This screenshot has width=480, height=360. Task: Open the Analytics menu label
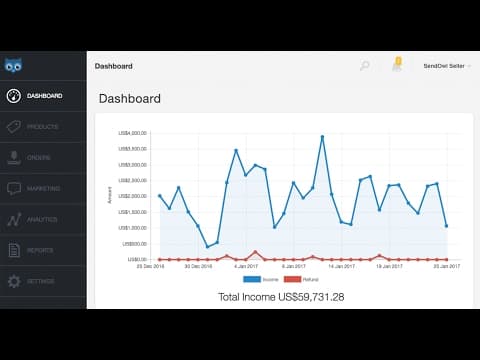click(x=42, y=219)
